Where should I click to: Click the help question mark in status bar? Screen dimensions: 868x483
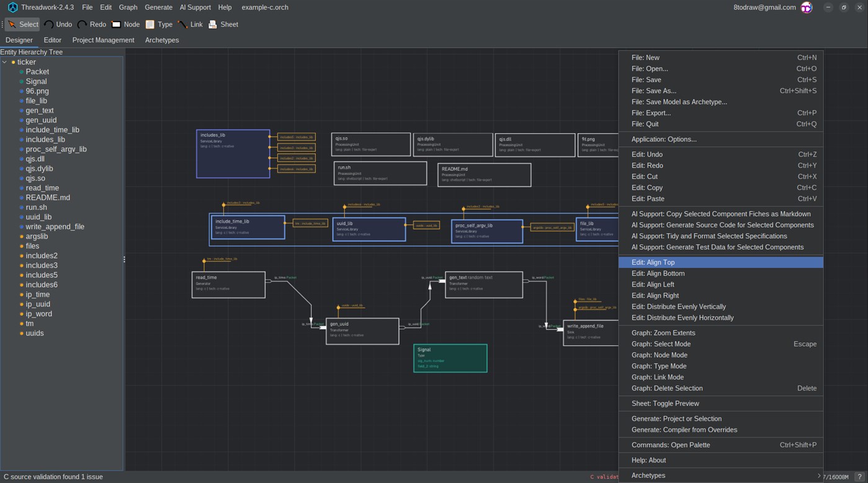point(859,477)
